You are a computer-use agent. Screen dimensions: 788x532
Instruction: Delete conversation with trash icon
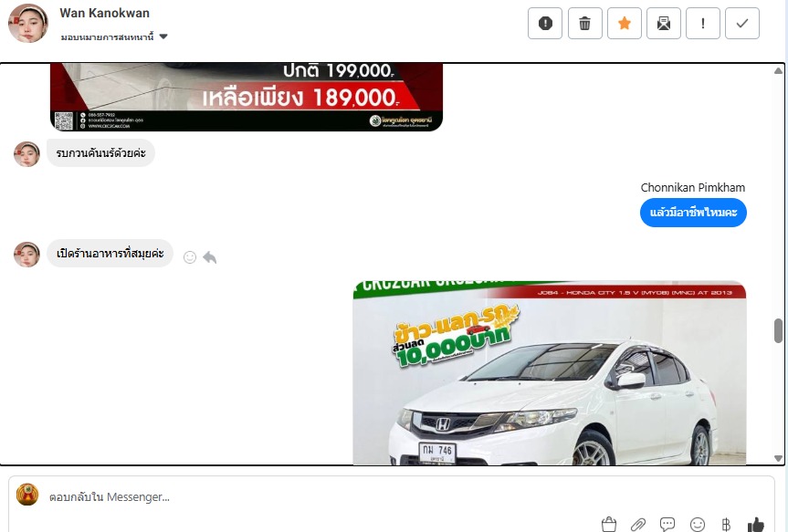(585, 23)
